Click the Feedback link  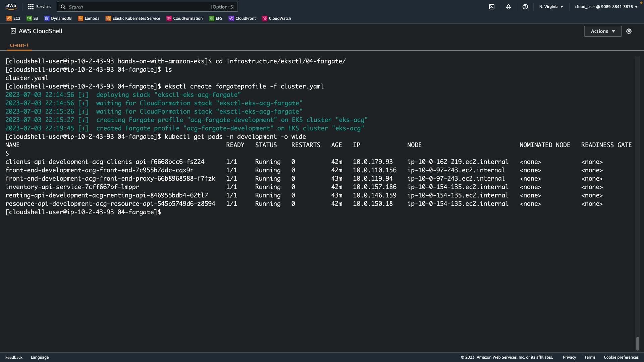(x=14, y=357)
